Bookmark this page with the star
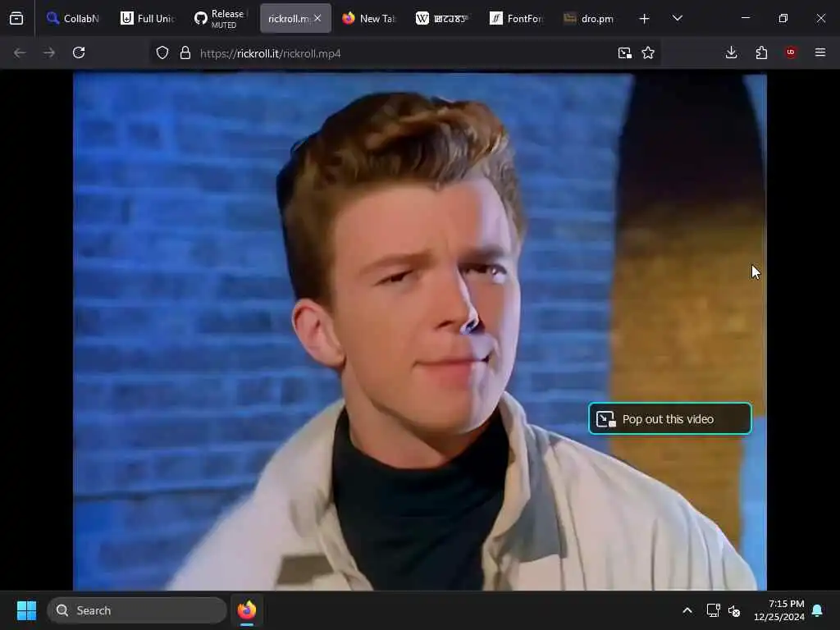Viewport: 840px width, 630px height. coord(648,52)
